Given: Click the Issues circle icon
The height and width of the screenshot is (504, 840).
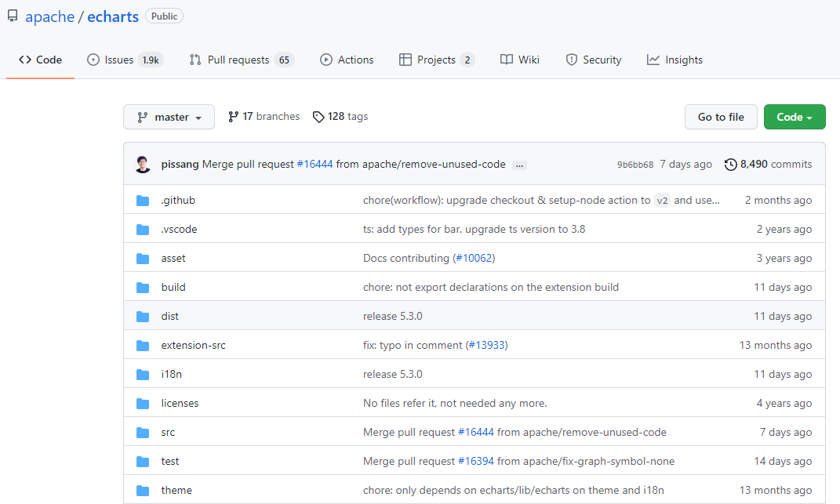Looking at the screenshot, I should tap(93, 60).
